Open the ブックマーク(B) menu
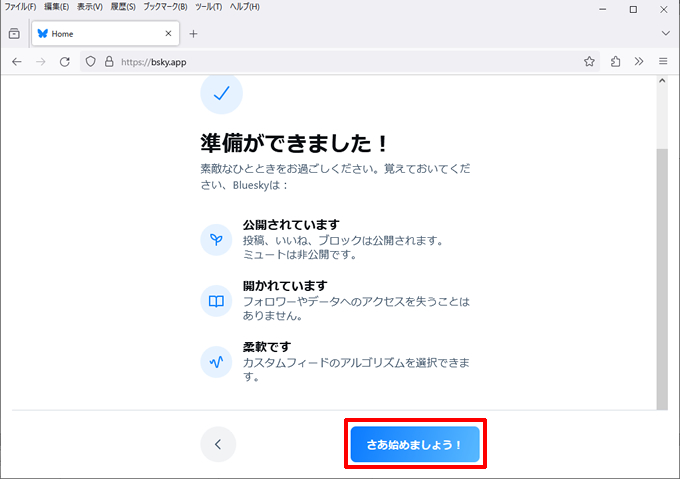Viewport: 680px width, 480px height. point(165,7)
